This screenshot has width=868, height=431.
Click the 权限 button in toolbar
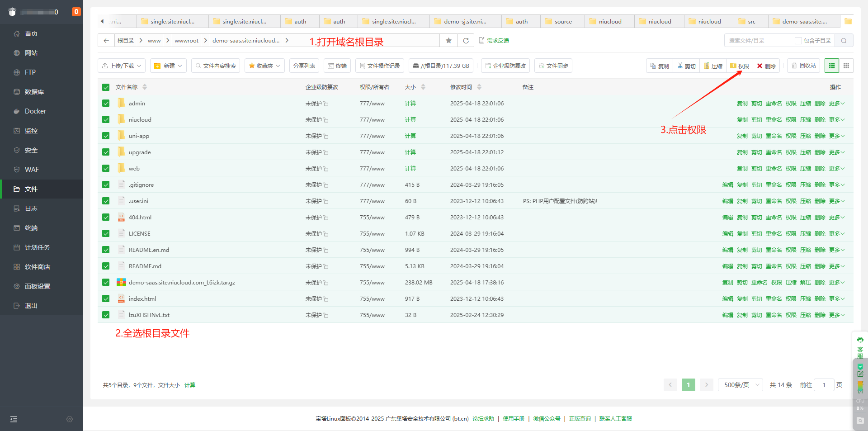(740, 66)
